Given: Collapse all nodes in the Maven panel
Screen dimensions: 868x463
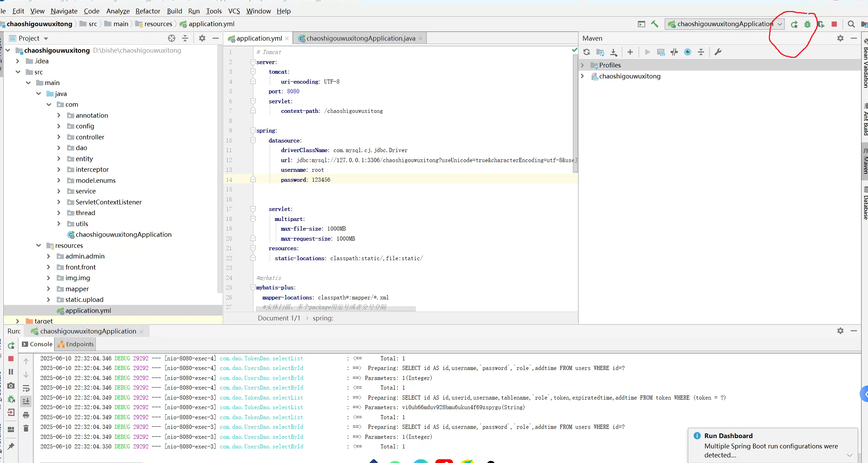Looking at the screenshot, I should (x=701, y=52).
